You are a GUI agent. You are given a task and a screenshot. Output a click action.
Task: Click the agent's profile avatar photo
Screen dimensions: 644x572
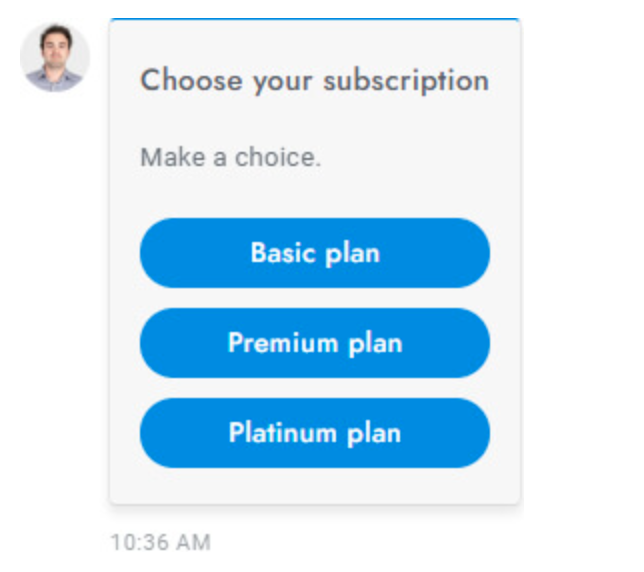55,57
